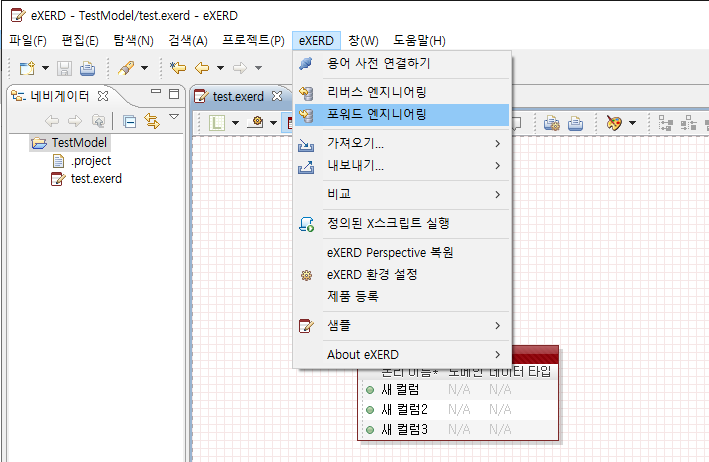Open the 창(W) menu
Screen dimensions: 709x462
(x=363, y=41)
